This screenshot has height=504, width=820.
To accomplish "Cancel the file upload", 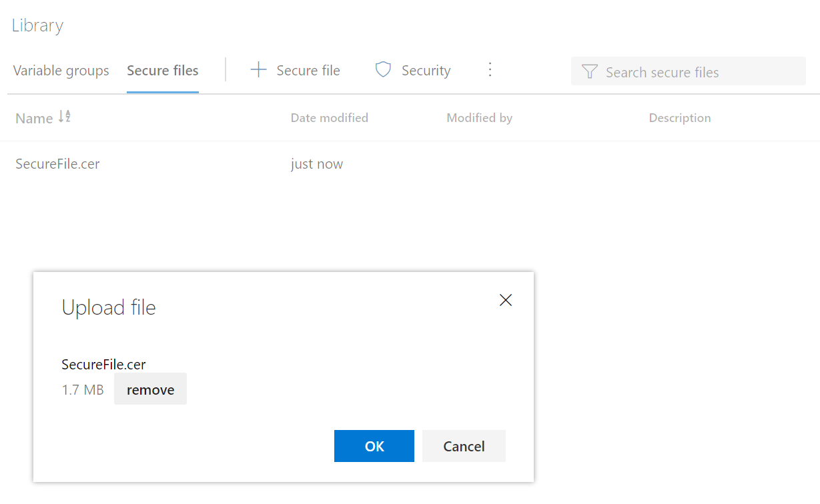I will point(464,446).
